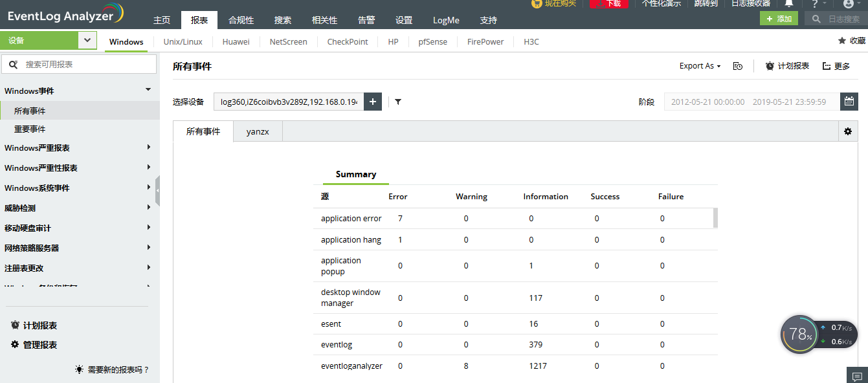This screenshot has height=383, width=868.
Task: Open report settings gear icon
Action: click(x=848, y=131)
